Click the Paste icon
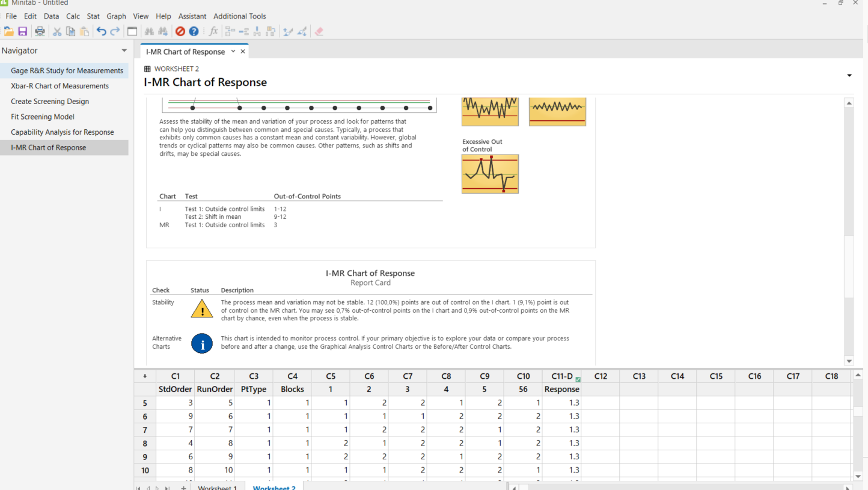This screenshot has height=490, width=868. [83, 31]
